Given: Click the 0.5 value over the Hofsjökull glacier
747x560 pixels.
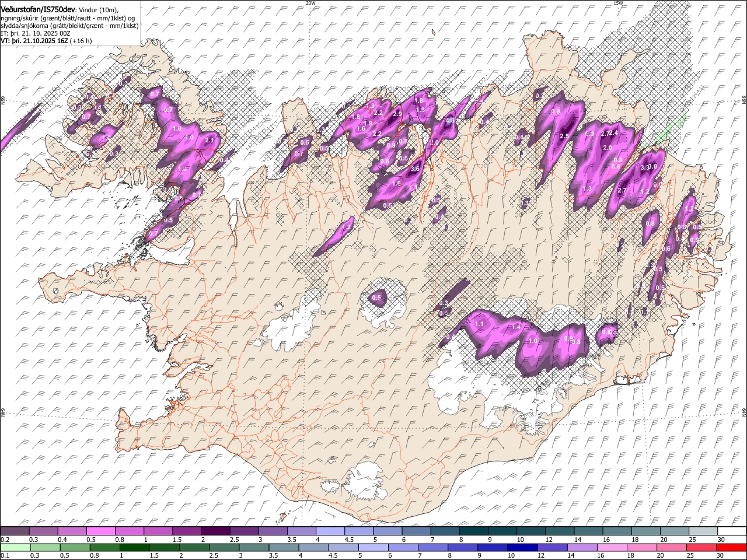Looking at the screenshot, I should [x=376, y=297].
